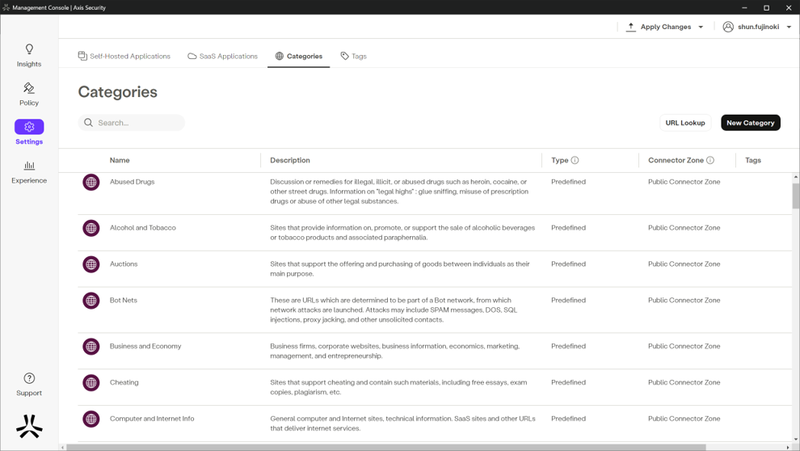Screen dimensions: 800x451
Task: Open the Support question mark icon
Action: click(x=29, y=378)
